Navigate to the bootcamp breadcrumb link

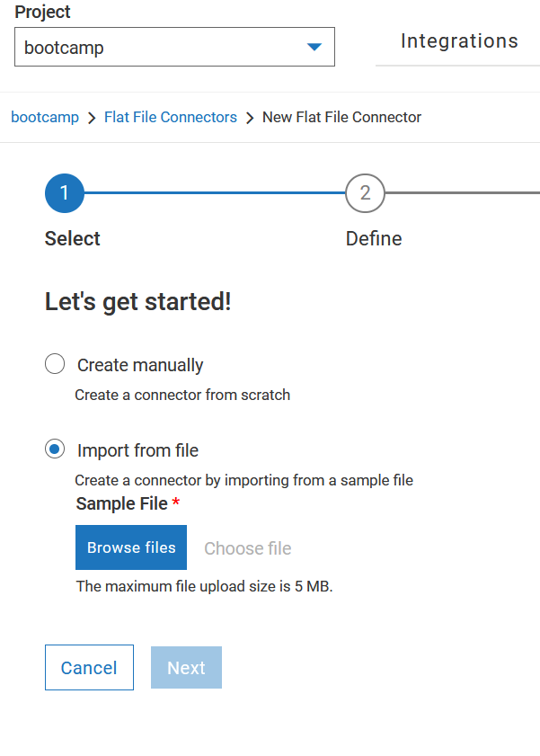coord(45,117)
